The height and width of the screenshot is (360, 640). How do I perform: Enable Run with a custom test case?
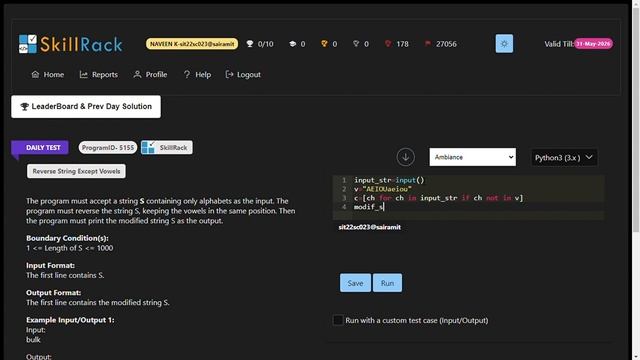pos(338,320)
